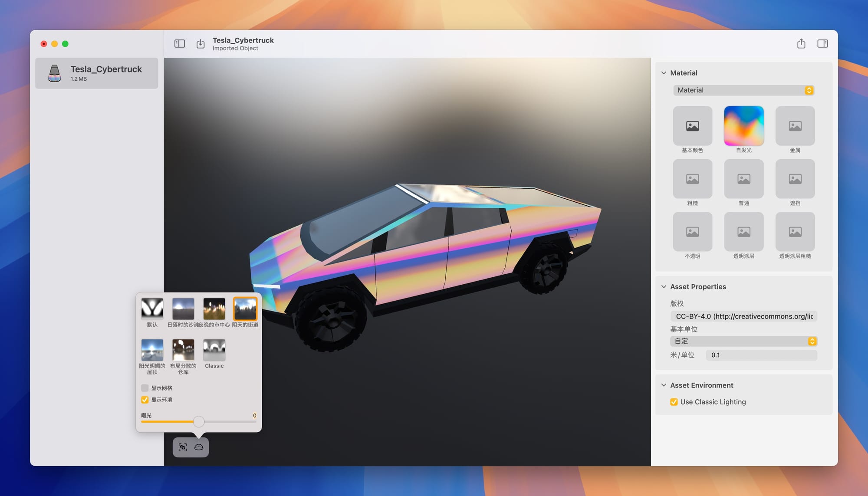This screenshot has height=496, width=868.
Task: Toggle the left sidebar icon
Action: pos(180,44)
